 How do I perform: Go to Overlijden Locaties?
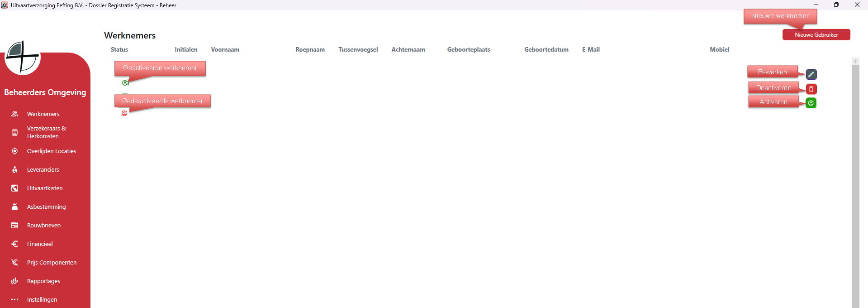point(51,151)
